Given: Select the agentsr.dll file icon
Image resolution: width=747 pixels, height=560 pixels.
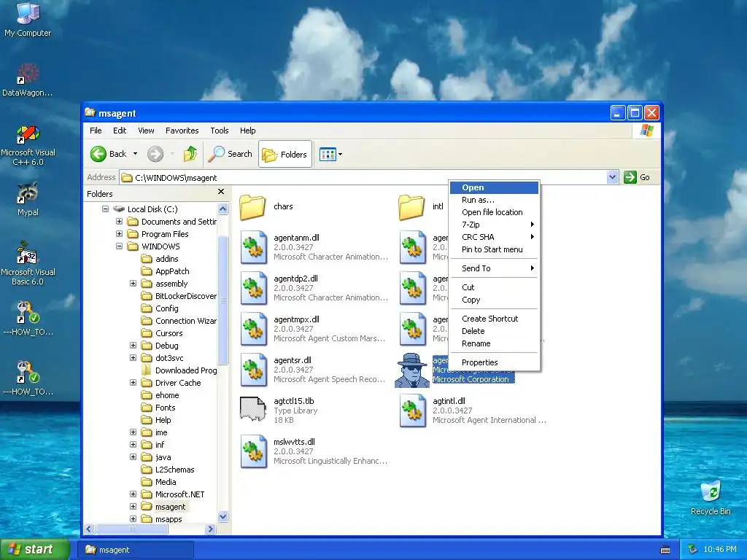Looking at the screenshot, I should 253,370.
